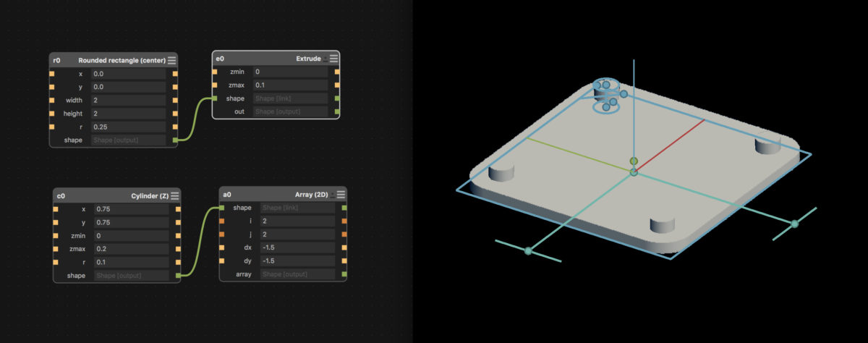This screenshot has width=868, height=343.
Task: Open the r0 node hamburger menu
Action: point(171,60)
